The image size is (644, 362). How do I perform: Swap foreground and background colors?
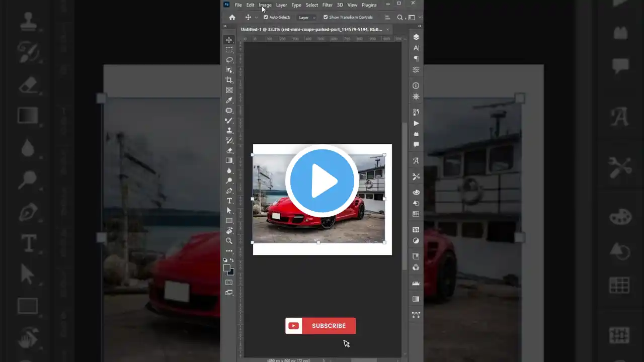pyautogui.click(x=232, y=260)
